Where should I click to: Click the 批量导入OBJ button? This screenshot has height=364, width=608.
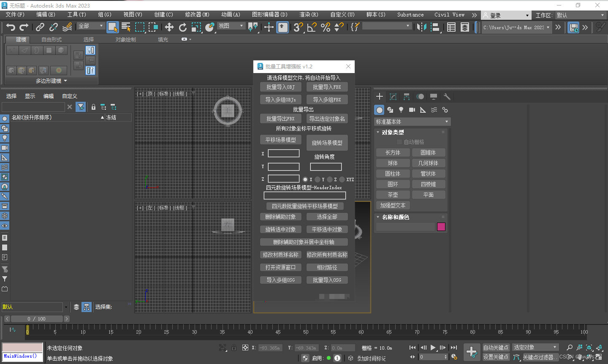[280, 87]
